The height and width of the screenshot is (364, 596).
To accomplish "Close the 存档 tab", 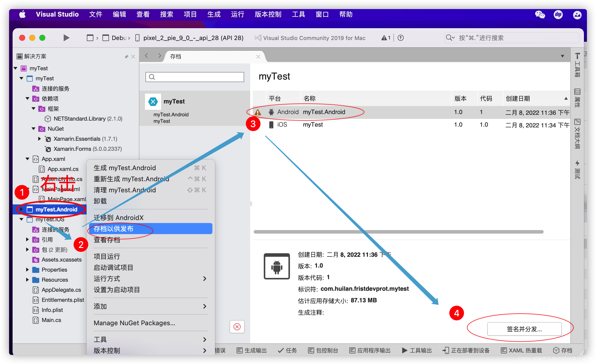I will [258, 57].
